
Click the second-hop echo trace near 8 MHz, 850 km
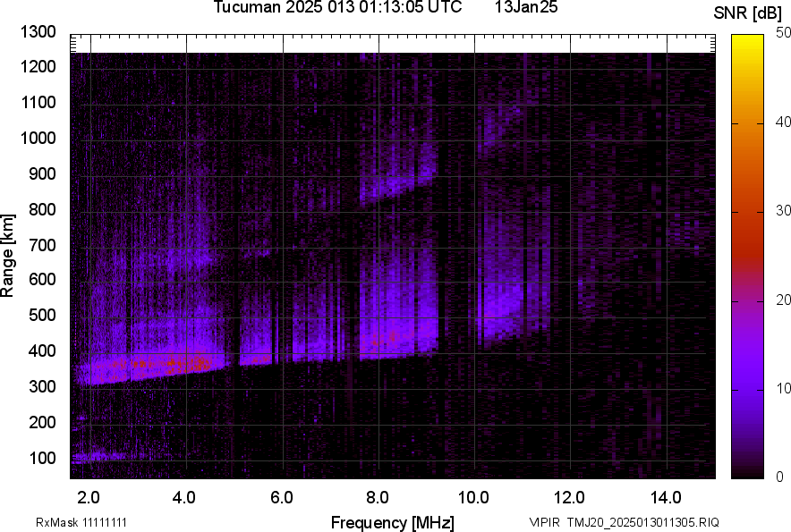pos(394,190)
